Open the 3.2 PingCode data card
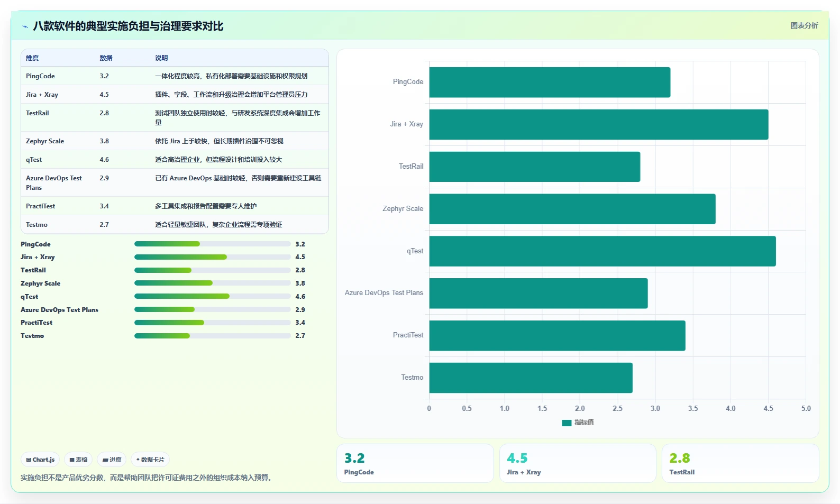This screenshot has width=840, height=504. 415,463
